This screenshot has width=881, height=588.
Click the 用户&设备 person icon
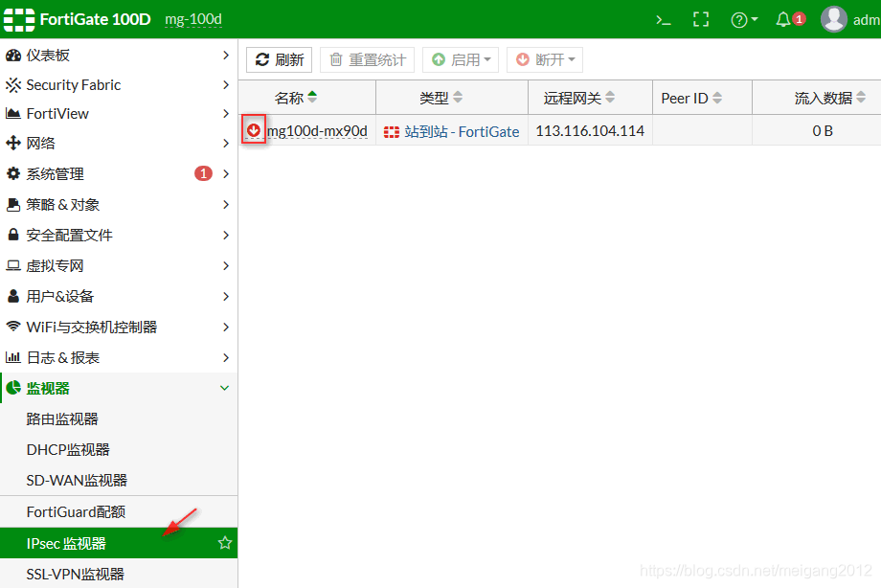pyautogui.click(x=12, y=296)
